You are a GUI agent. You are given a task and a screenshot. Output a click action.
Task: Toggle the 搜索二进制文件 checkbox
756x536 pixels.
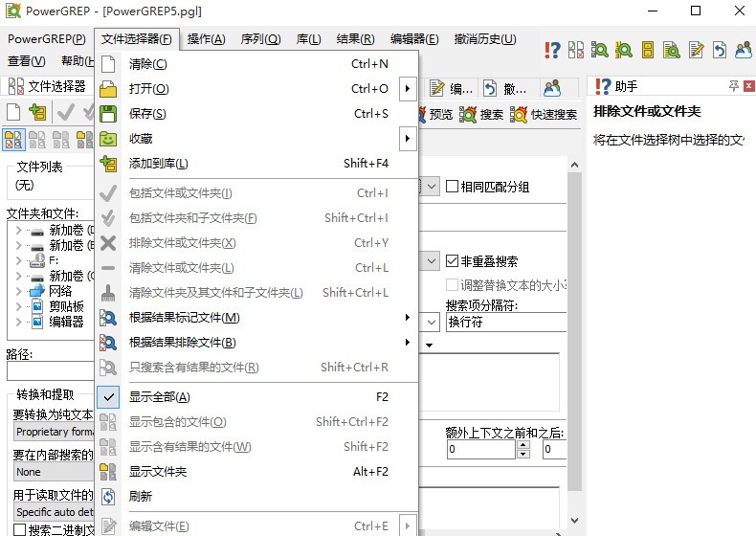pos(19,529)
